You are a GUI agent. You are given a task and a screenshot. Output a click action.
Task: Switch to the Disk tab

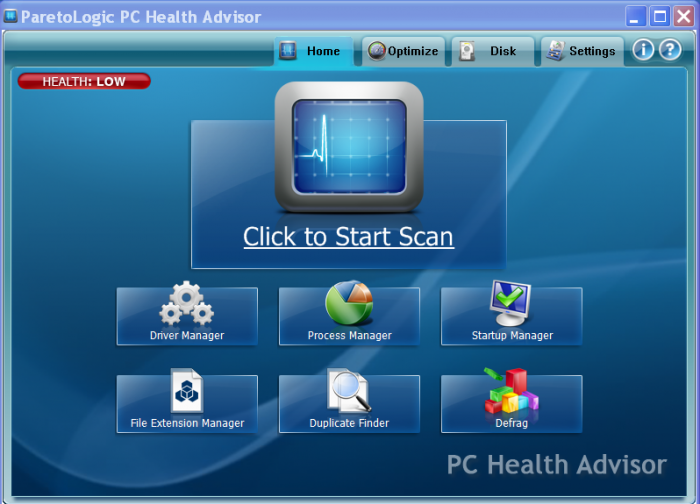coord(493,51)
